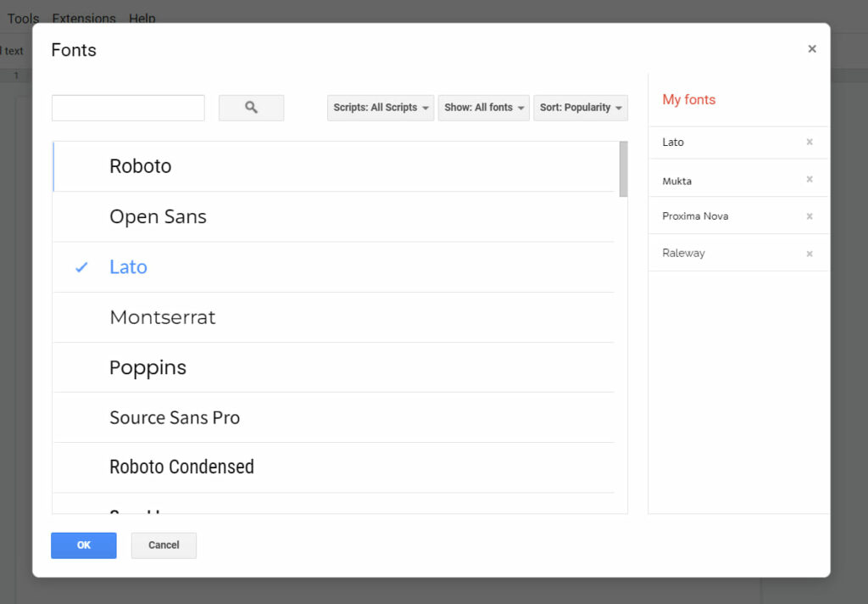Open the Tools menu behind dialog
The height and width of the screenshot is (604, 868).
pos(23,19)
